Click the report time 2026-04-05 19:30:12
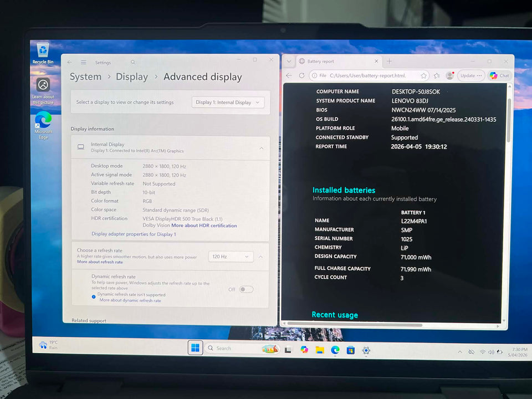This screenshot has height=399, width=532. pos(419,146)
